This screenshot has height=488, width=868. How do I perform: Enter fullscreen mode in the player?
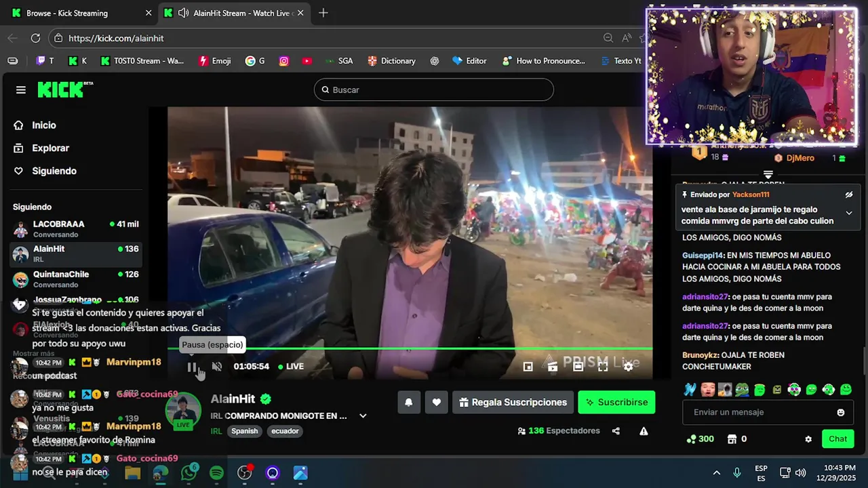tap(603, 367)
